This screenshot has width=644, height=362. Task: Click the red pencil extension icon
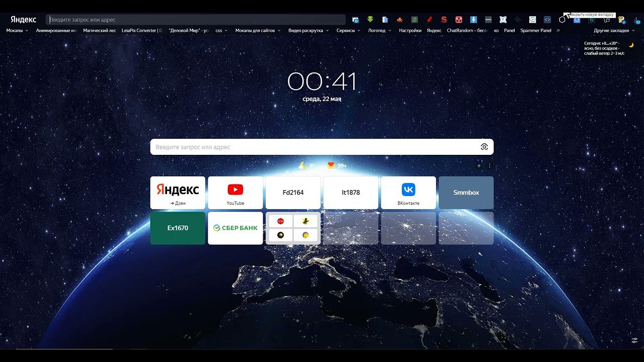429,20
